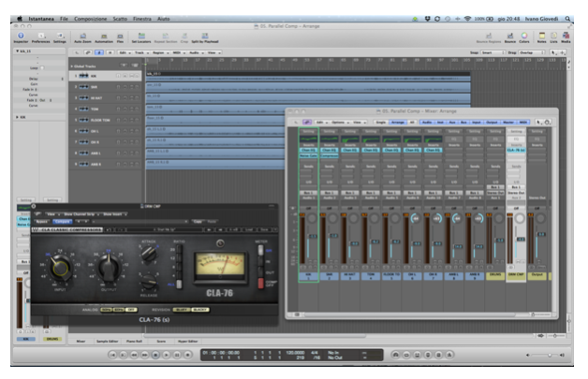
Task: Open Preferences in the toolbar
Action: pos(40,36)
